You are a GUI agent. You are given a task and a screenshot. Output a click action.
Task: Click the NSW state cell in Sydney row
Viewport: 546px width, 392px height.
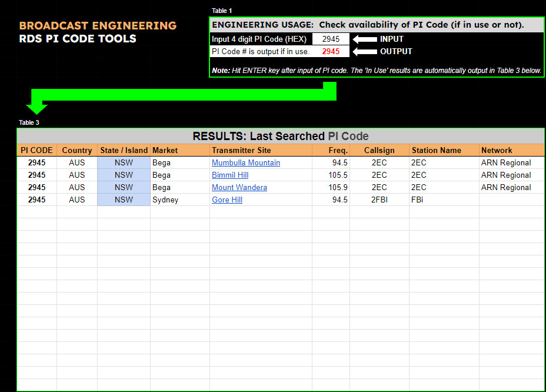tap(124, 200)
